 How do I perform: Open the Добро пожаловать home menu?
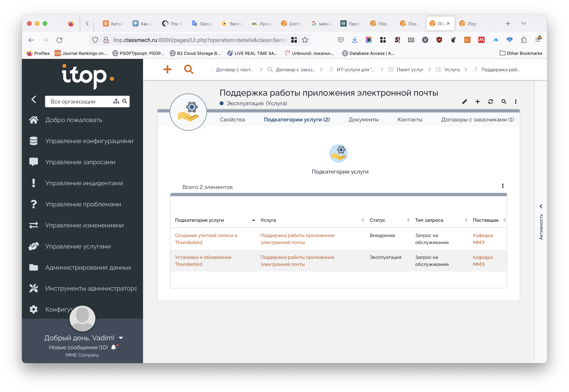pyautogui.click(x=74, y=120)
